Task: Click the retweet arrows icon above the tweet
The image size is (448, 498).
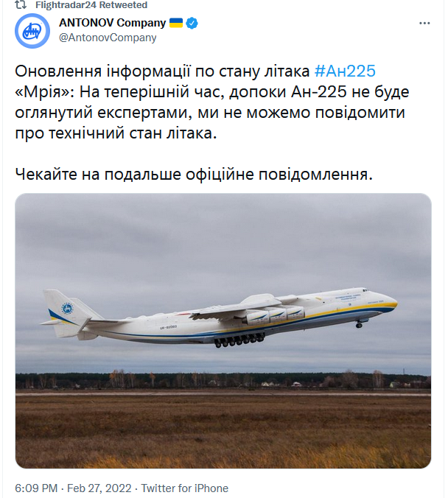Action: coord(21,4)
